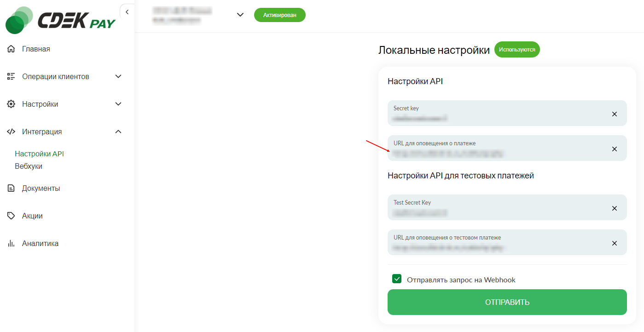The height and width of the screenshot is (332, 644).
Task: Click the Документы file icon
Action: pos(12,188)
